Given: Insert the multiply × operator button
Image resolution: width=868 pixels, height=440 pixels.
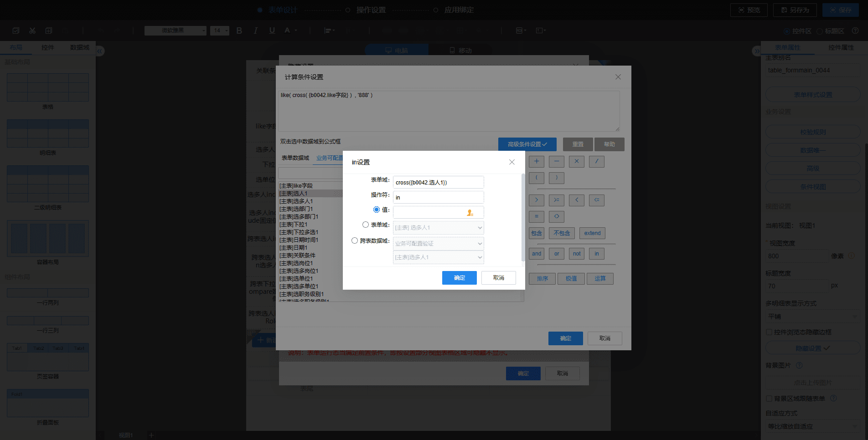Looking at the screenshot, I should [x=577, y=161].
